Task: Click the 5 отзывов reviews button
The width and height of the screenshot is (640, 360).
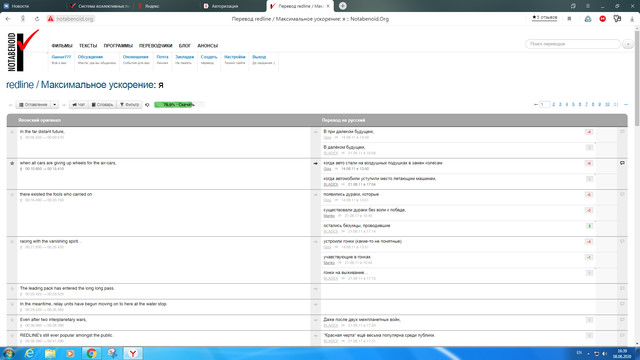Action: pyautogui.click(x=544, y=18)
